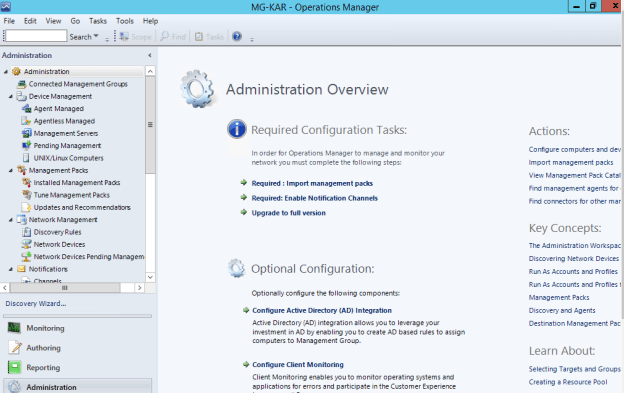The image size is (624, 393).
Task: Click the Discovery Rules icon
Action: (26, 232)
